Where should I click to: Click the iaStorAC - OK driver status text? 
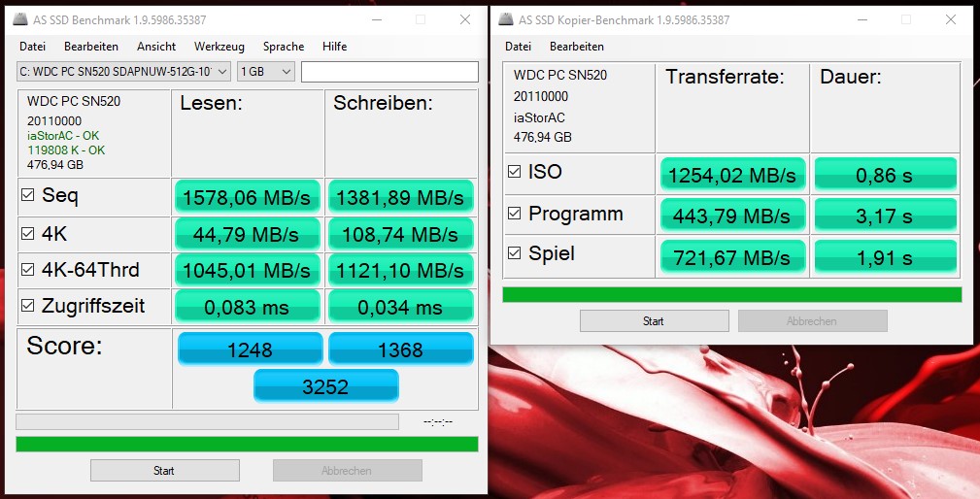pyautogui.click(x=63, y=136)
